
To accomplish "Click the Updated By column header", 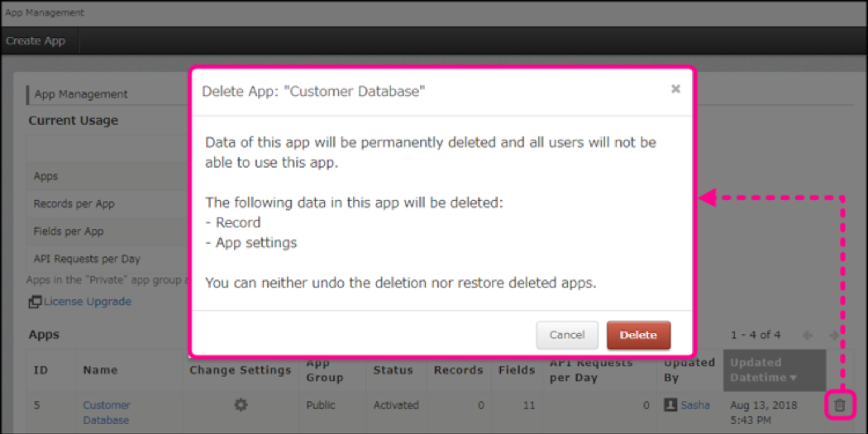I will click(x=689, y=370).
